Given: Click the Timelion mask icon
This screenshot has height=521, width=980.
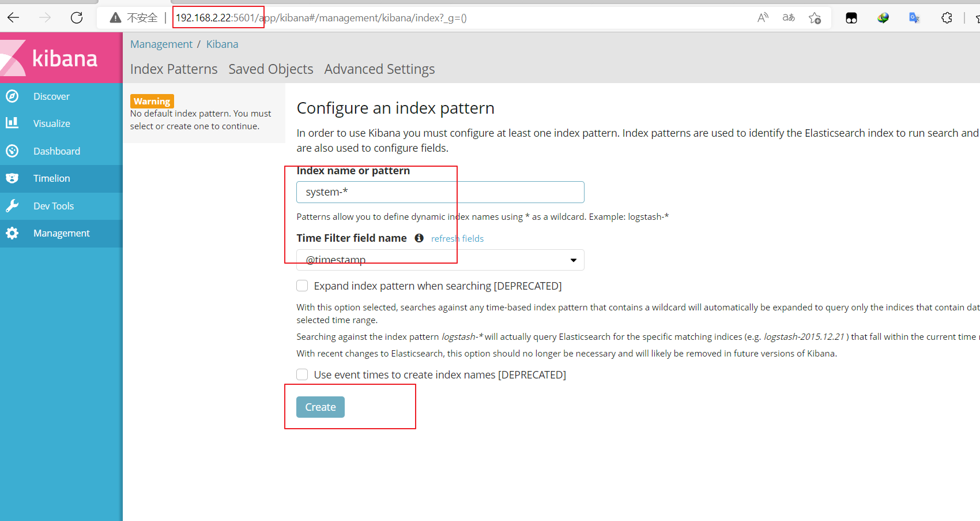Looking at the screenshot, I should pyautogui.click(x=12, y=178).
